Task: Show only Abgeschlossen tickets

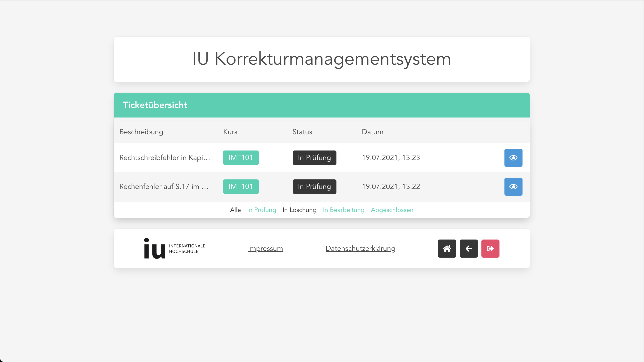Action: (x=392, y=210)
